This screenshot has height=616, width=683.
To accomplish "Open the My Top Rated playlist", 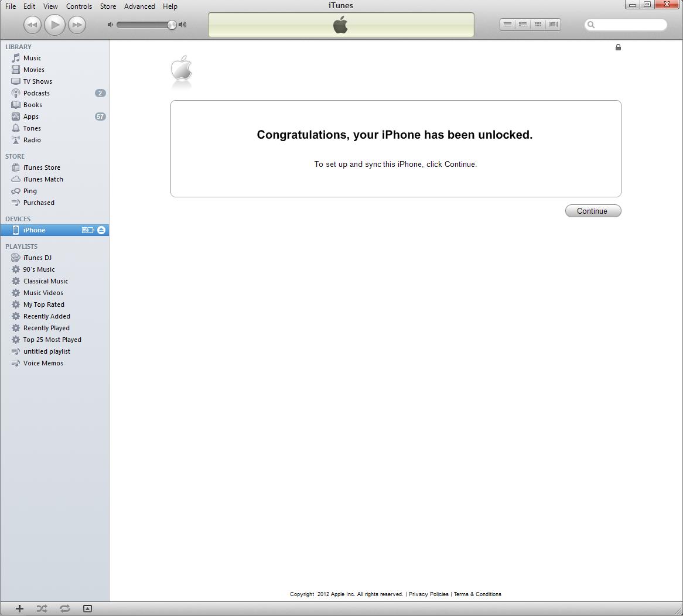I will click(x=54, y=304).
